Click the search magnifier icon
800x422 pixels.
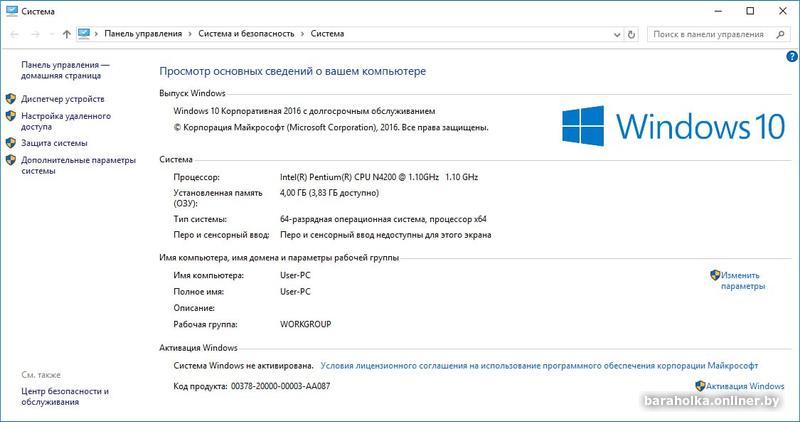click(x=781, y=34)
